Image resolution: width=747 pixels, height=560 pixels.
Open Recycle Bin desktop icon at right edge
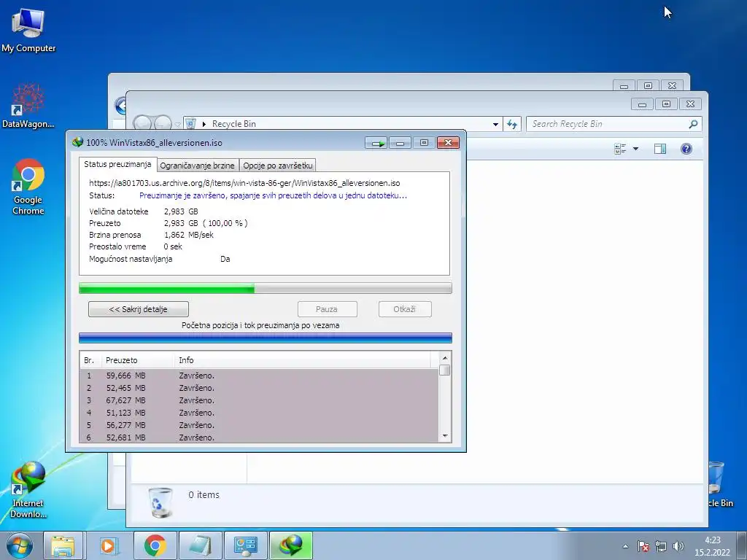pos(719,485)
